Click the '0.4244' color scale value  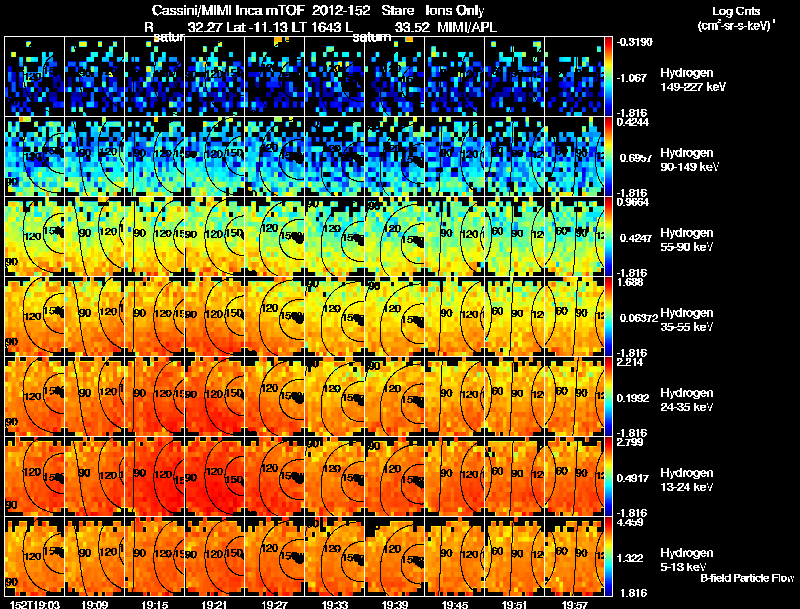pos(633,121)
